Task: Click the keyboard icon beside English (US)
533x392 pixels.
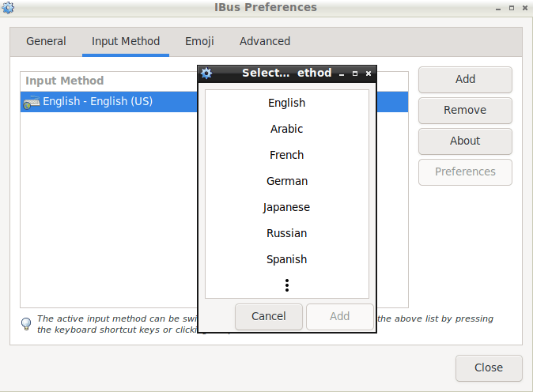Action: tap(32, 102)
